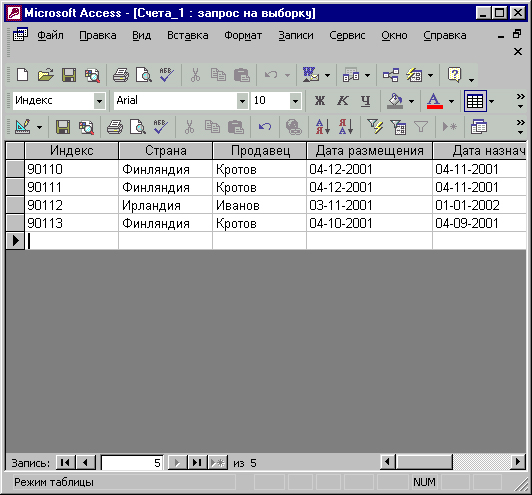Click the cell containing Иванов
The image size is (532, 495).
[260, 205]
